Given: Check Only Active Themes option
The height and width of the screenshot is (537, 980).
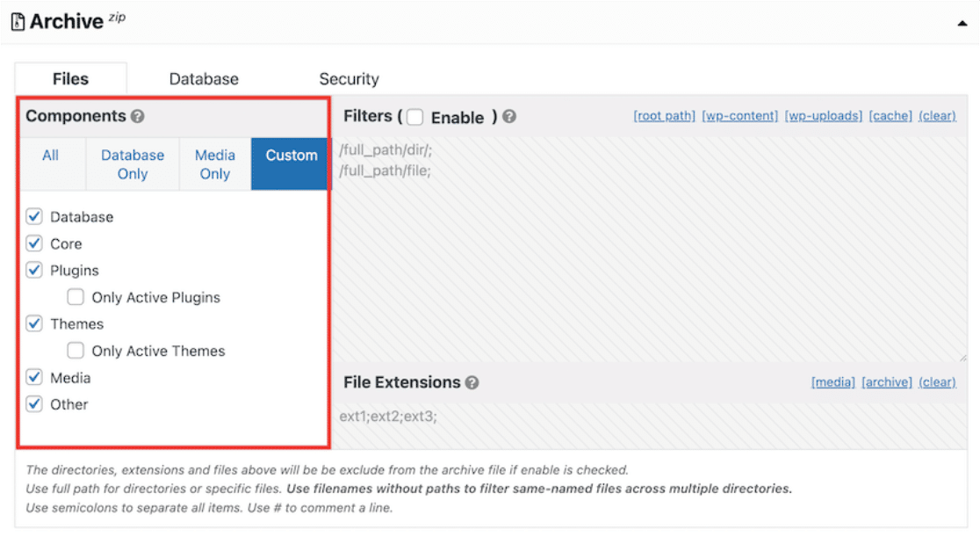Looking at the screenshot, I should coord(76,351).
